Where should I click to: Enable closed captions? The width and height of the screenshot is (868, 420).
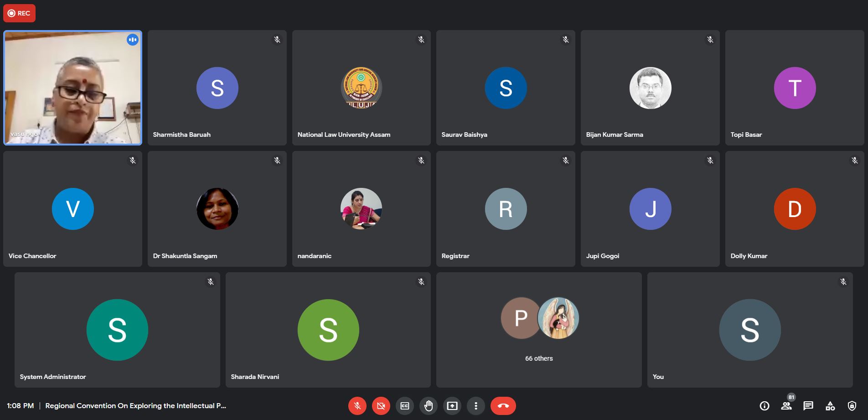tap(405, 406)
